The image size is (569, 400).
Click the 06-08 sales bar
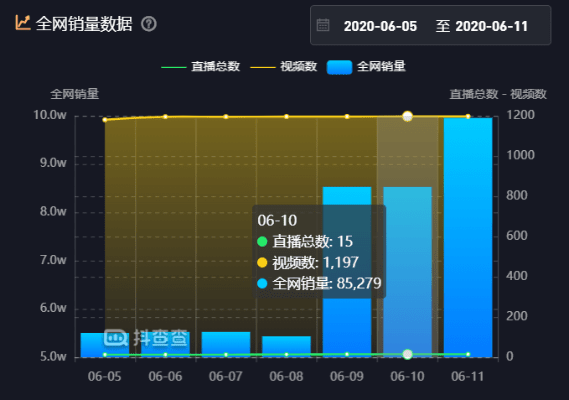tap(286, 347)
